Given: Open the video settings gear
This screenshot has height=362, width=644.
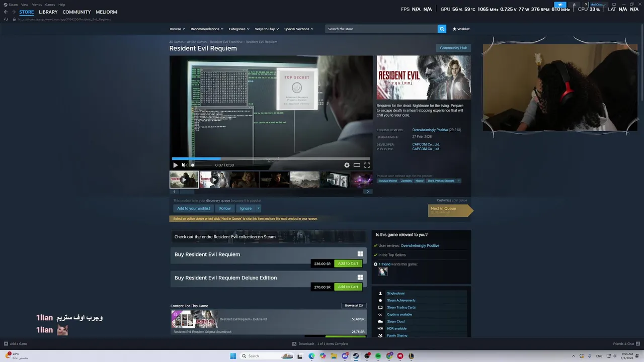Looking at the screenshot, I should pos(347,165).
